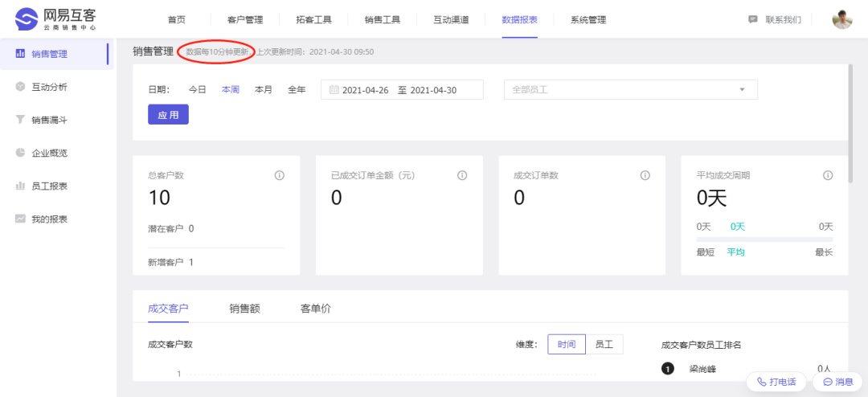Click the phone icon on 打电话 button
Screen dimensions: 868x397
tap(762, 382)
